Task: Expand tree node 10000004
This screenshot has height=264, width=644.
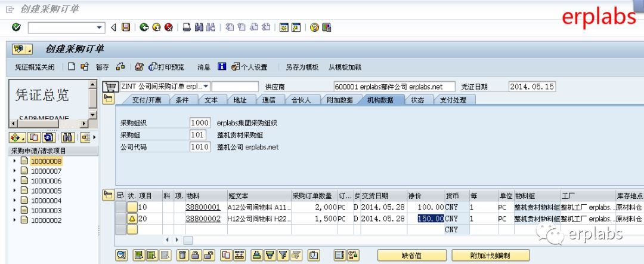Action: pyautogui.click(x=15, y=201)
